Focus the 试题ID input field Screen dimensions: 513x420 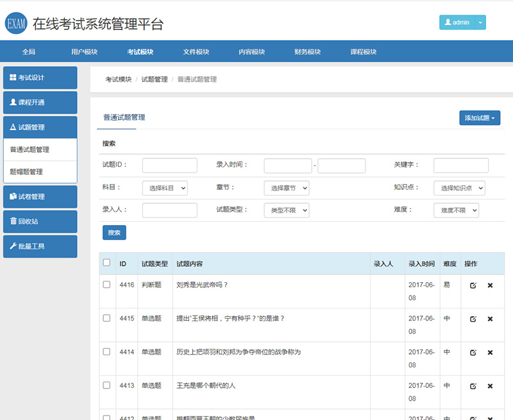point(169,165)
